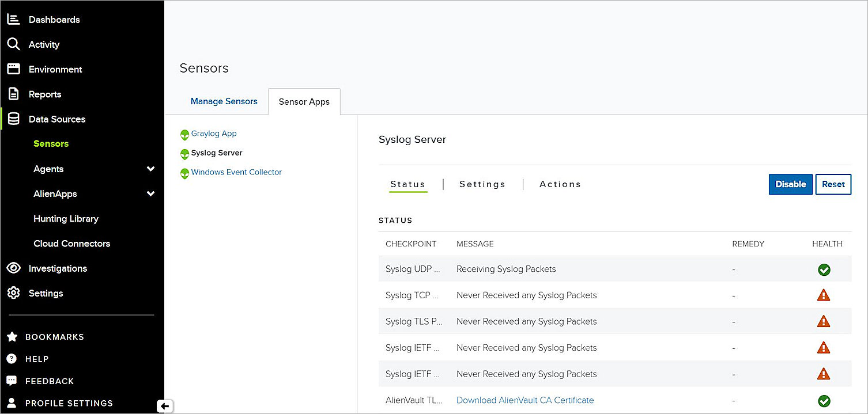
Task: Collapse the sidebar with the arrow button
Action: click(165, 406)
